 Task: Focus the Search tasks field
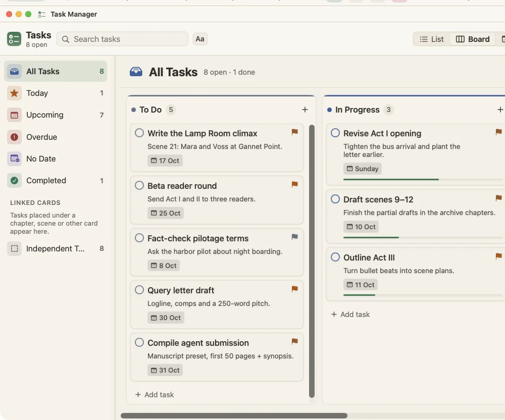[122, 39]
